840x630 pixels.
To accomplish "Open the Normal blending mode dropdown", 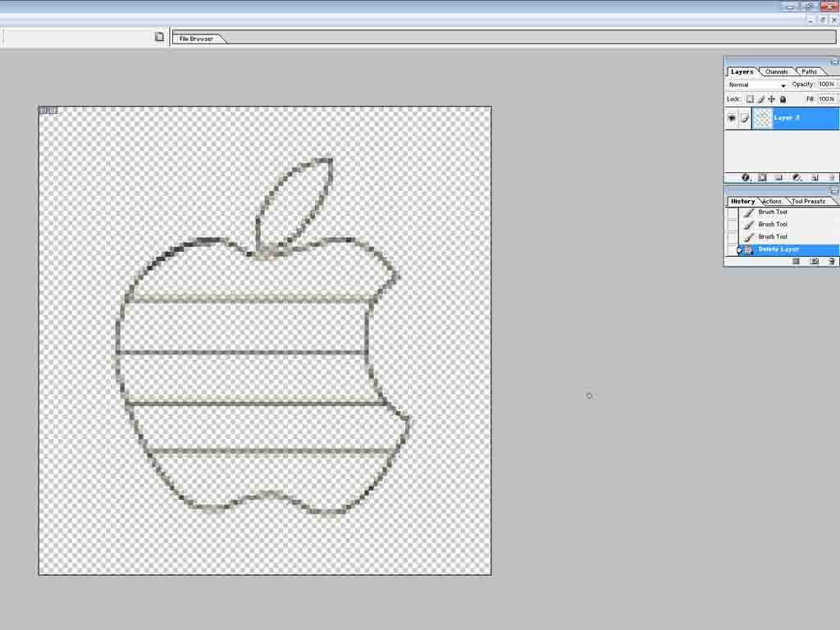I will click(757, 84).
